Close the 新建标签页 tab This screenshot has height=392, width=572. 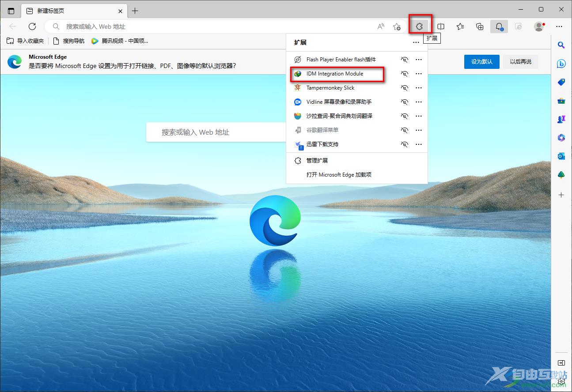tap(120, 11)
